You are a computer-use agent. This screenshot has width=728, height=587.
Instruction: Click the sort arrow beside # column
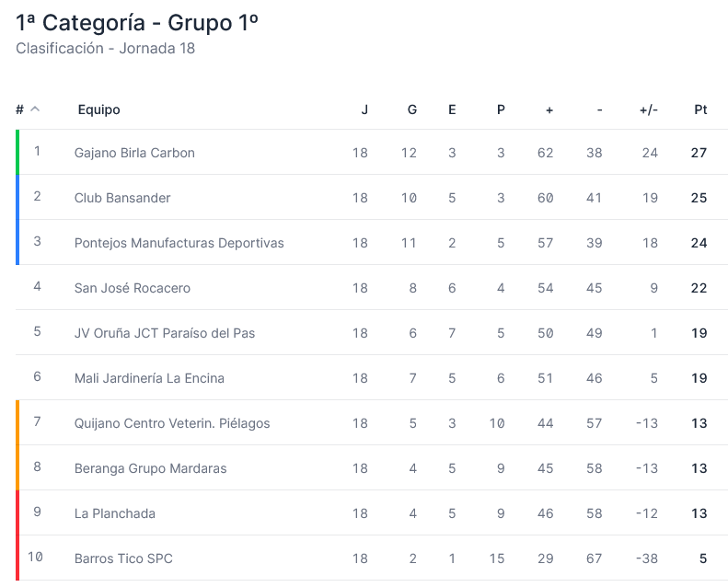35,109
